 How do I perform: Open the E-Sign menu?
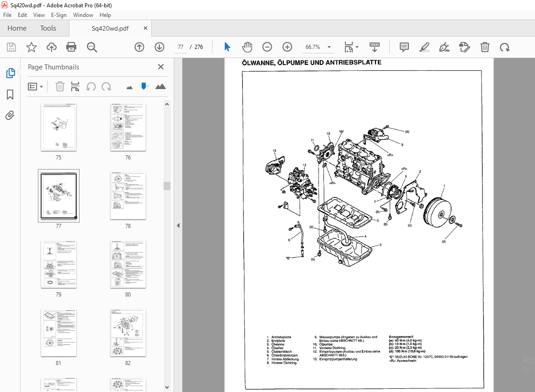click(x=58, y=15)
